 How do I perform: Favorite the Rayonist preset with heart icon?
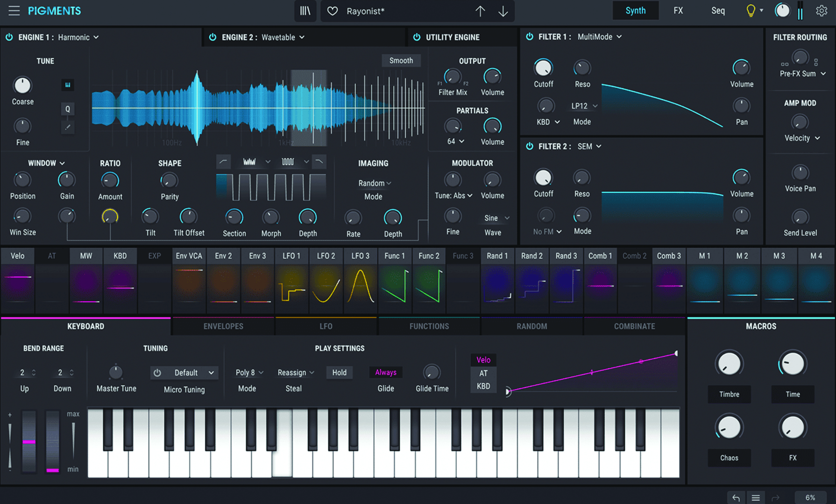[333, 11]
